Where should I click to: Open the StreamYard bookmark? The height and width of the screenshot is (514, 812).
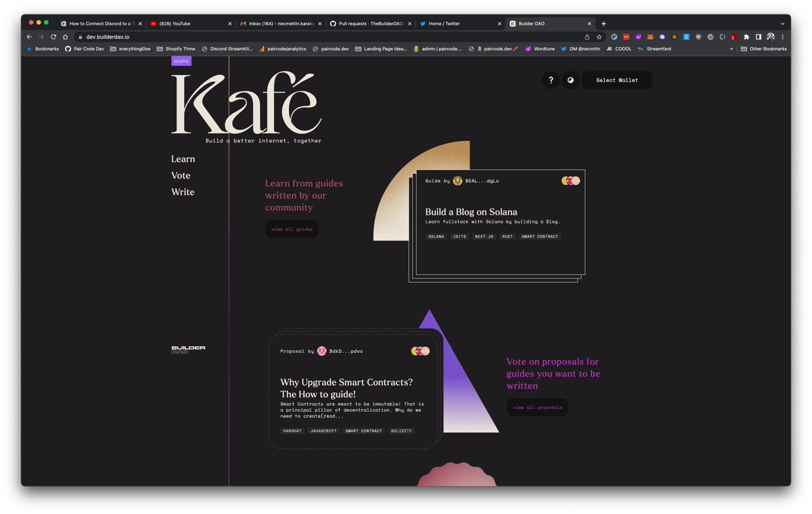(654, 49)
